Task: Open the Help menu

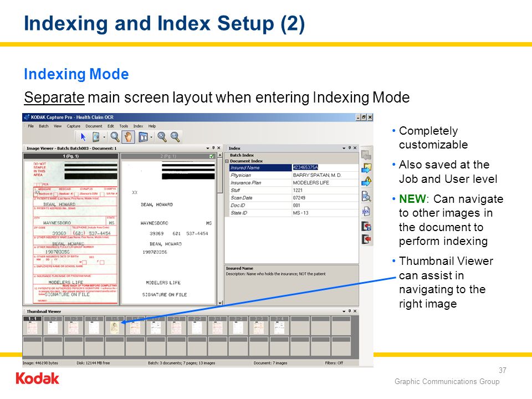Action: [152, 126]
